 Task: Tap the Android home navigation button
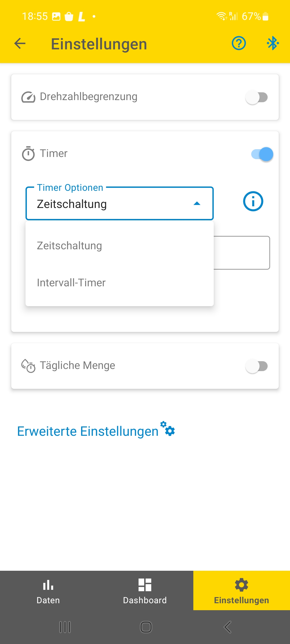tap(146, 627)
